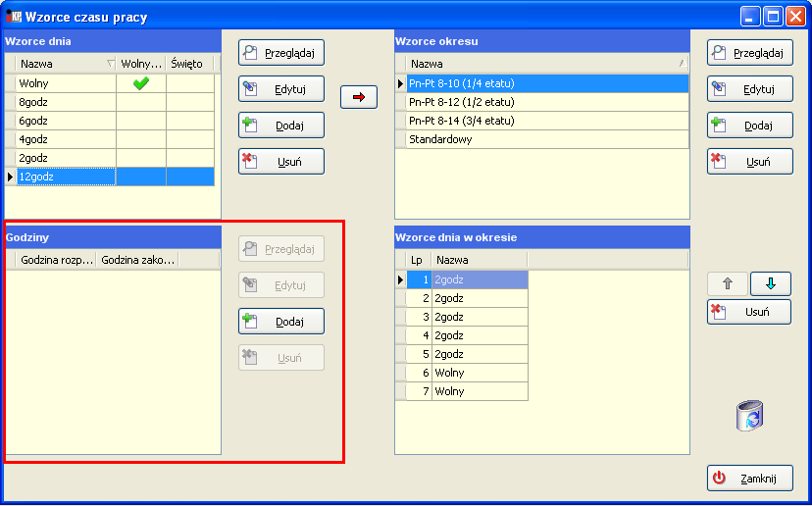This screenshot has height=506, width=812.
Task: Click Godzina zako... column header
Action: 137,260
